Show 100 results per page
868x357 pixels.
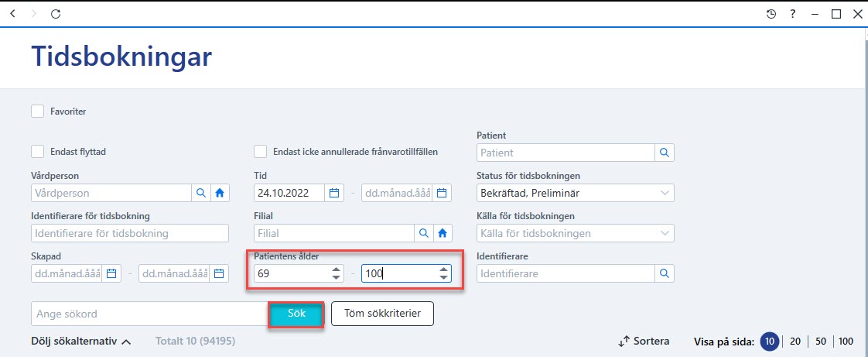[x=846, y=342]
